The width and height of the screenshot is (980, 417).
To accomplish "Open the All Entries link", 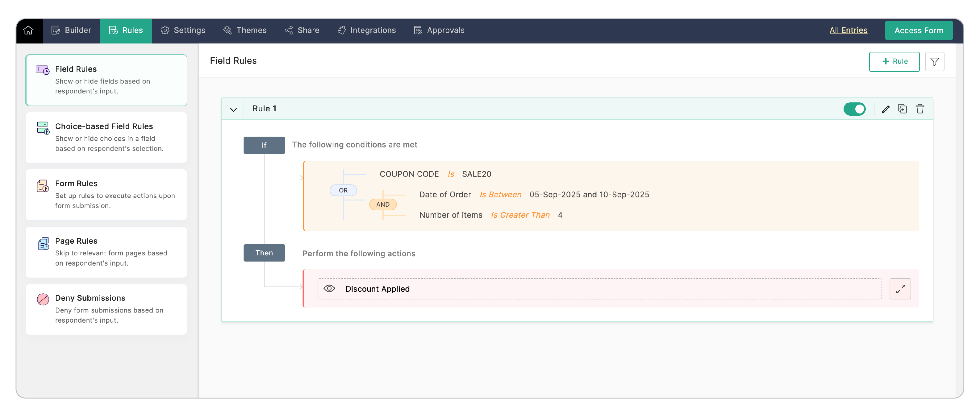I will (x=848, y=31).
